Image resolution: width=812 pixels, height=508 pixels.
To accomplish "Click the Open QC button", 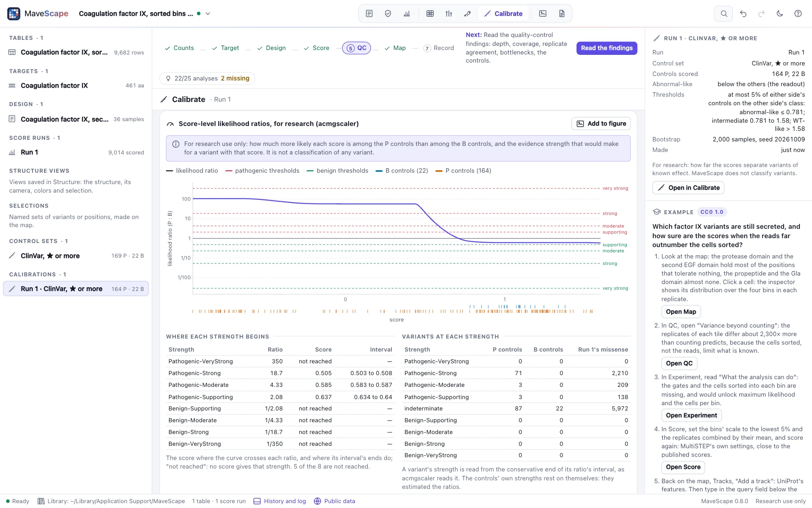I will [679, 363].
